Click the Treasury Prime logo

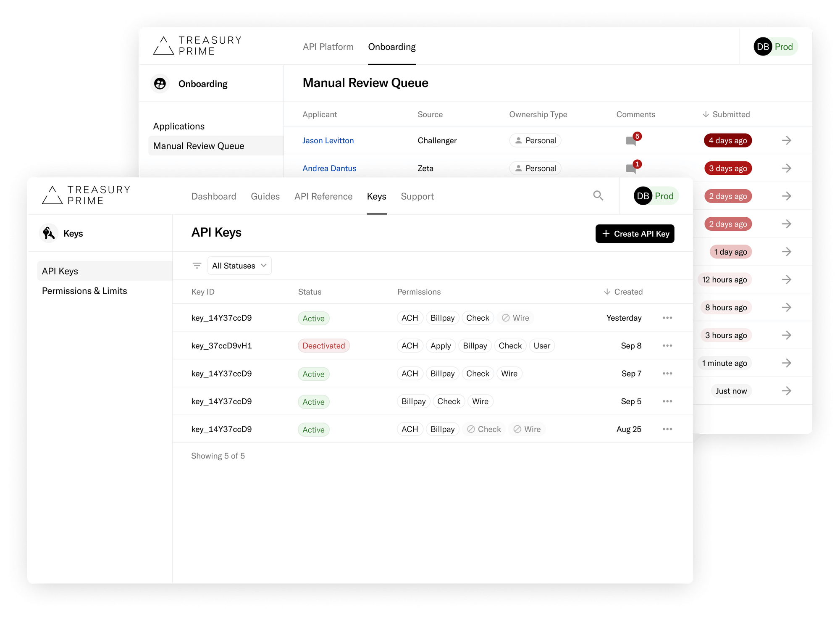pos(86,195)
